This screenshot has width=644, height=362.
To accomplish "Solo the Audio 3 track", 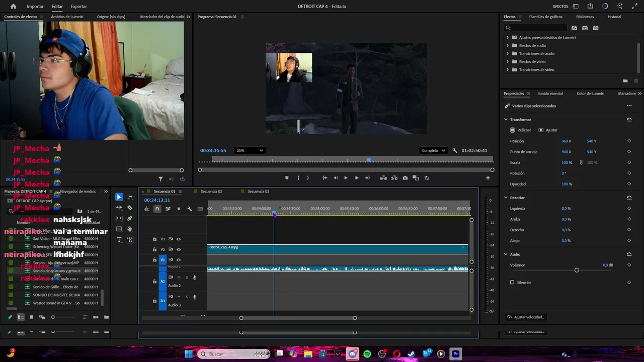I will pos(187,297).
